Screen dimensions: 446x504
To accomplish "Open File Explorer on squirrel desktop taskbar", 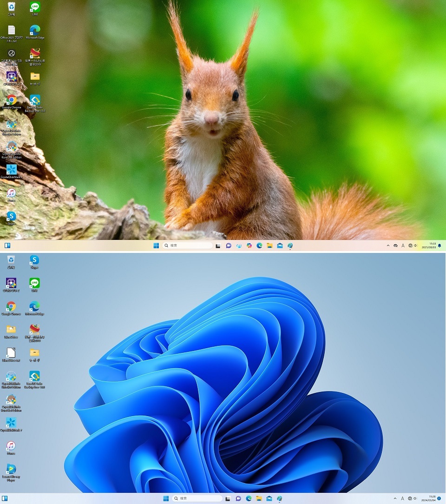I will [x=270, y=245].
